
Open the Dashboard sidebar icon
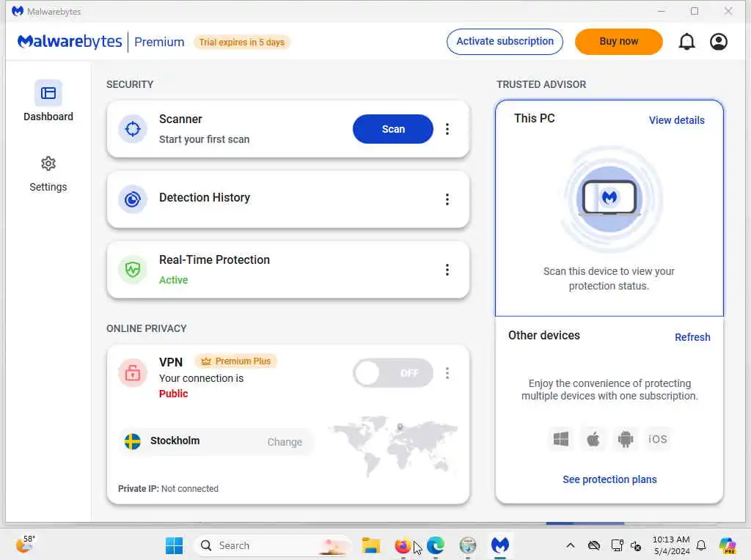coord(48,93)
